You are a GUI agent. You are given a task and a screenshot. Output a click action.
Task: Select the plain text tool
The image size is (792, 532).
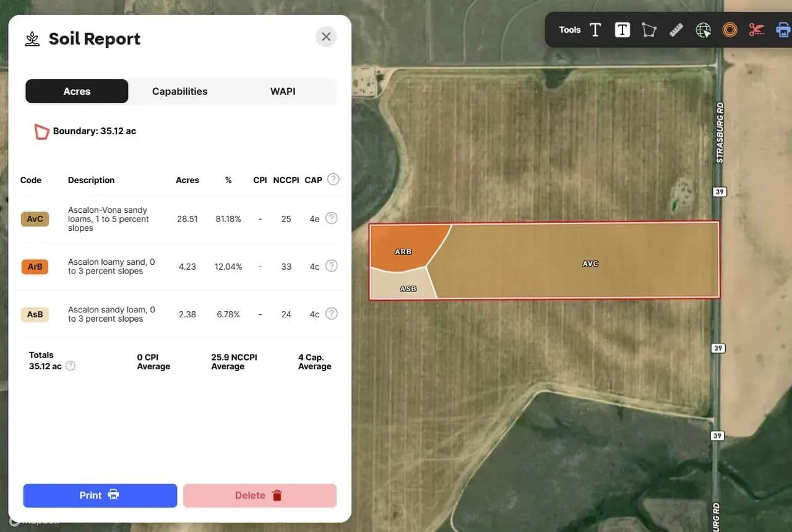point(595,30)
